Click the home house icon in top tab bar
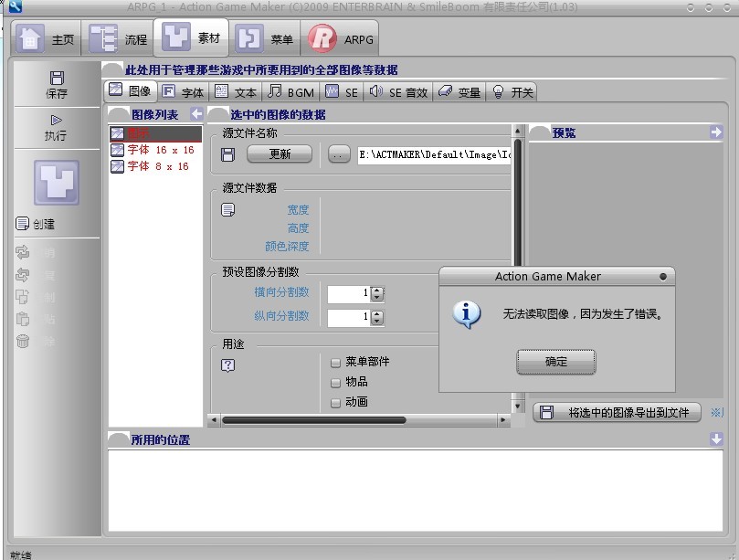 tap(30, 38)
